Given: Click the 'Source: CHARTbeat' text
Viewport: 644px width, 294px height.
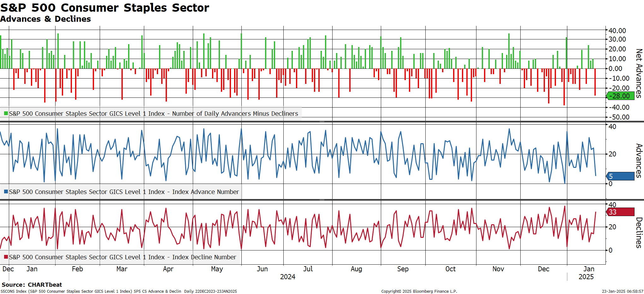Looking at the screenshot, I should pyautogui.click(x=32, y=285).
